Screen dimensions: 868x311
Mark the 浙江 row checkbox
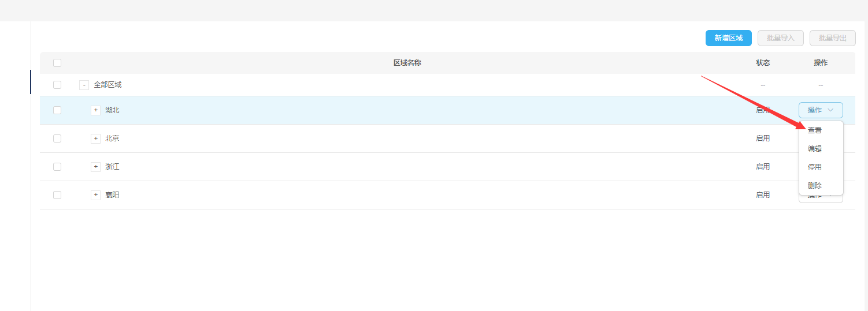(57, 167)
